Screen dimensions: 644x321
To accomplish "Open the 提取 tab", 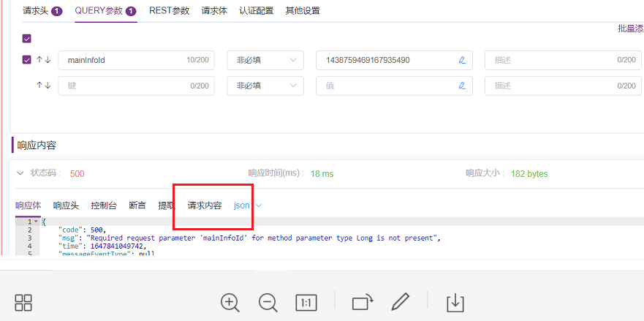I will tap(167, 205).
